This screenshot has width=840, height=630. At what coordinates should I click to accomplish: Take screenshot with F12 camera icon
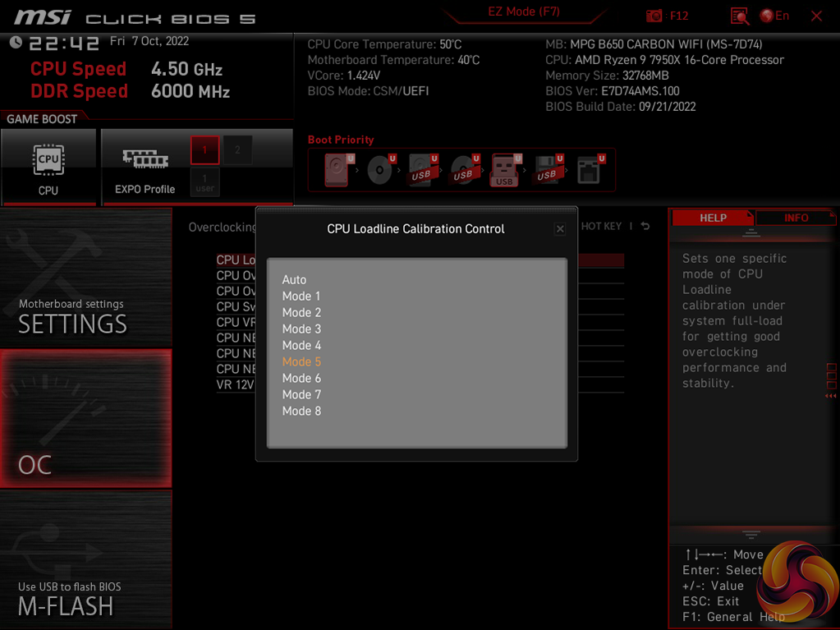point(667,16)
